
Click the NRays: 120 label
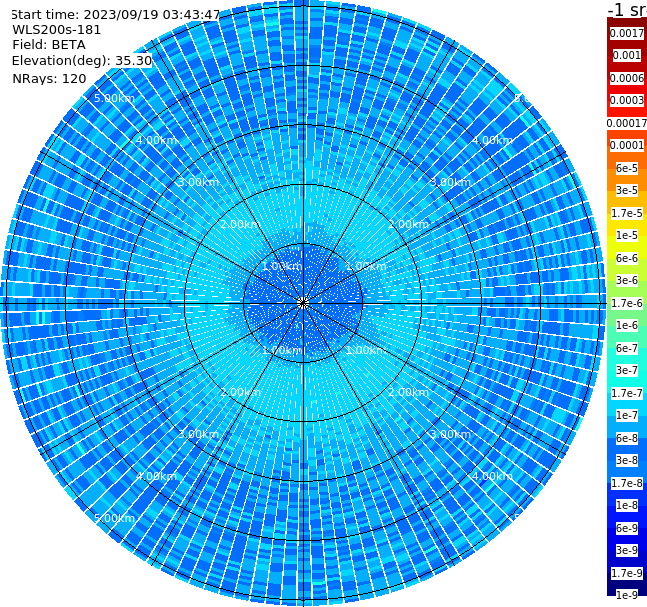click(x=49, y=78)
